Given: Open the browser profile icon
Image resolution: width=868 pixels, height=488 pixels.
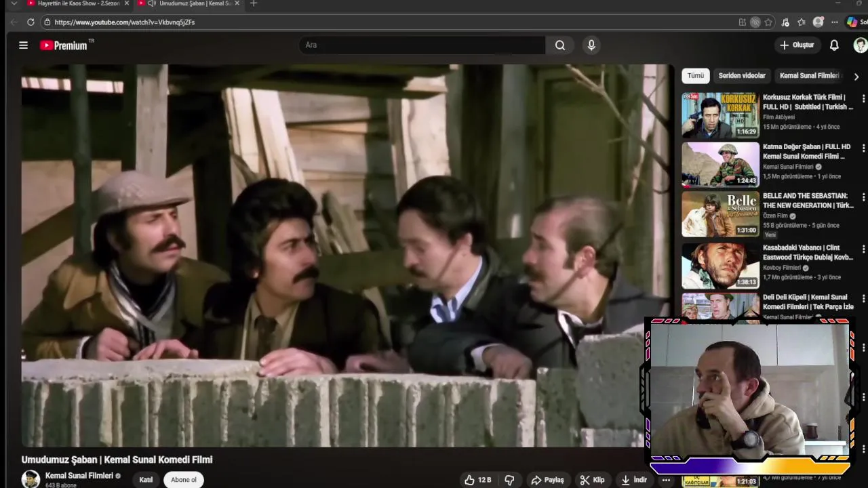Looking at the screenshot, I should tap(818, 22).
